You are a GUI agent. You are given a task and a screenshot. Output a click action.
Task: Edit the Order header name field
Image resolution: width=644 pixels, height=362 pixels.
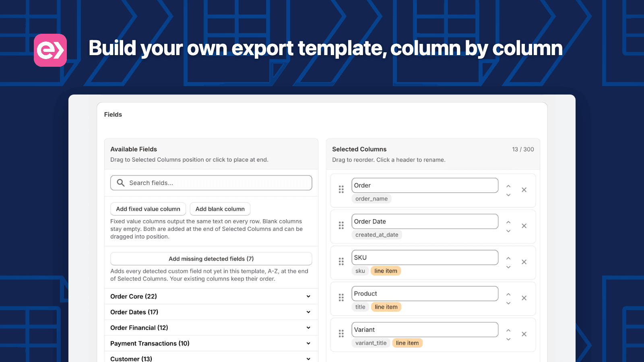click(x=425, y=185)
